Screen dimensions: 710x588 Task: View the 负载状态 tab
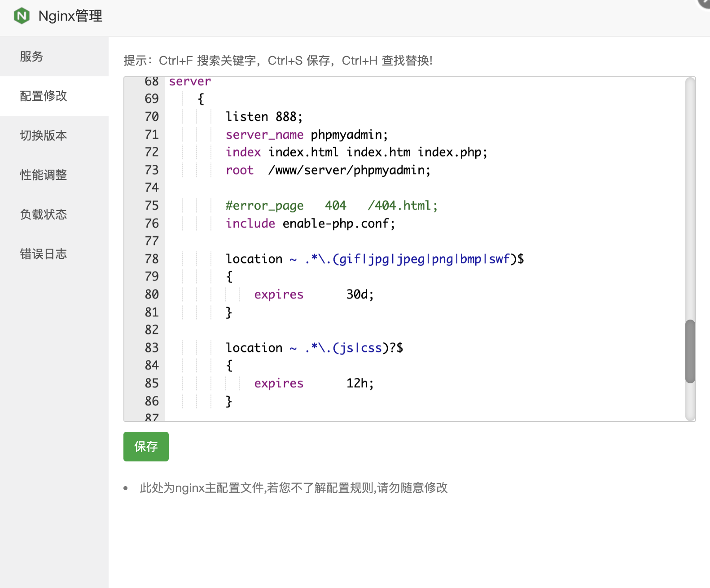(54, 215)
